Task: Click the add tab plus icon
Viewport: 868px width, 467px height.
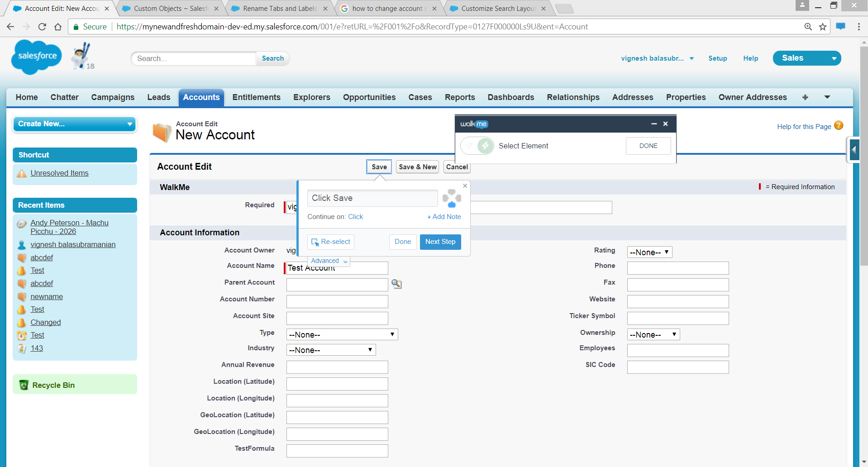Action: coord(805,97)
